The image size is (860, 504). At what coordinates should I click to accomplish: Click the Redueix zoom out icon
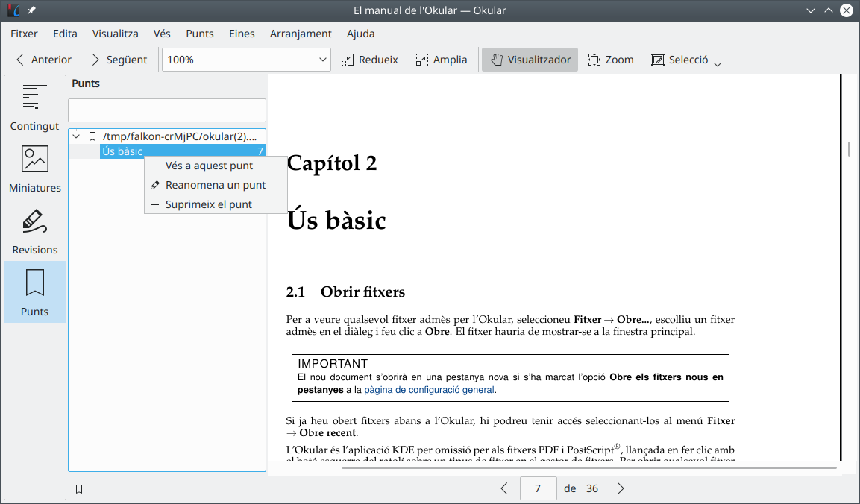348,60
